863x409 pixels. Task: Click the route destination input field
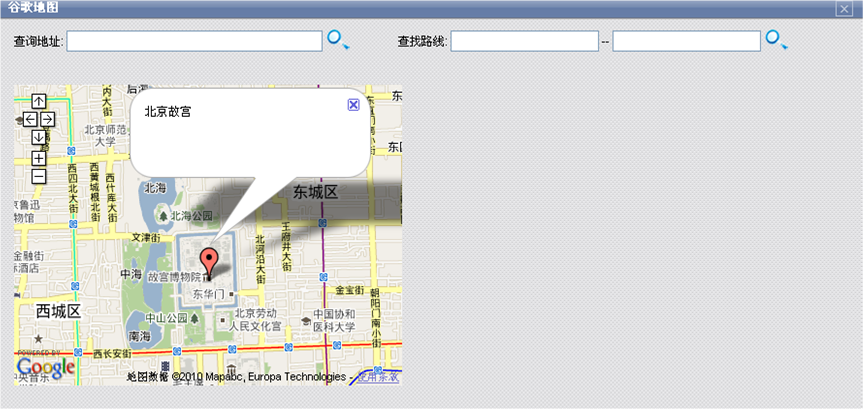[x=686, y=41]
